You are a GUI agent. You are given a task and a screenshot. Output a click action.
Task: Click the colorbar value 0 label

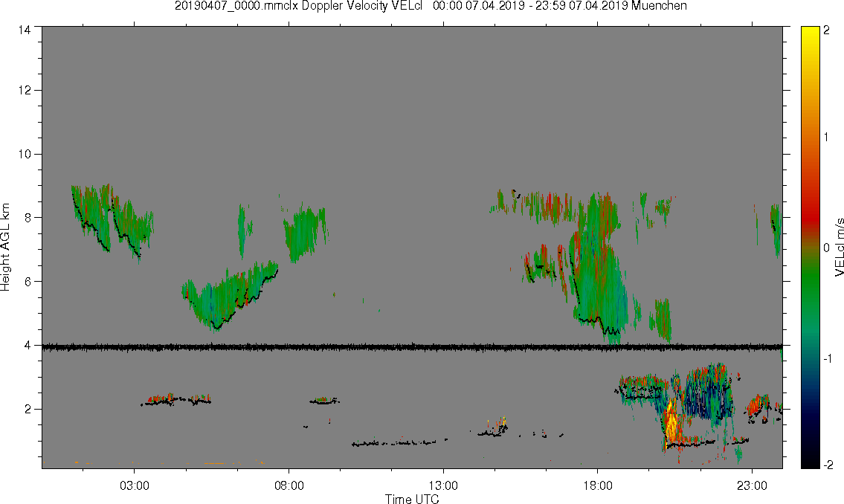pyautogui.click(x=826, y=248)
